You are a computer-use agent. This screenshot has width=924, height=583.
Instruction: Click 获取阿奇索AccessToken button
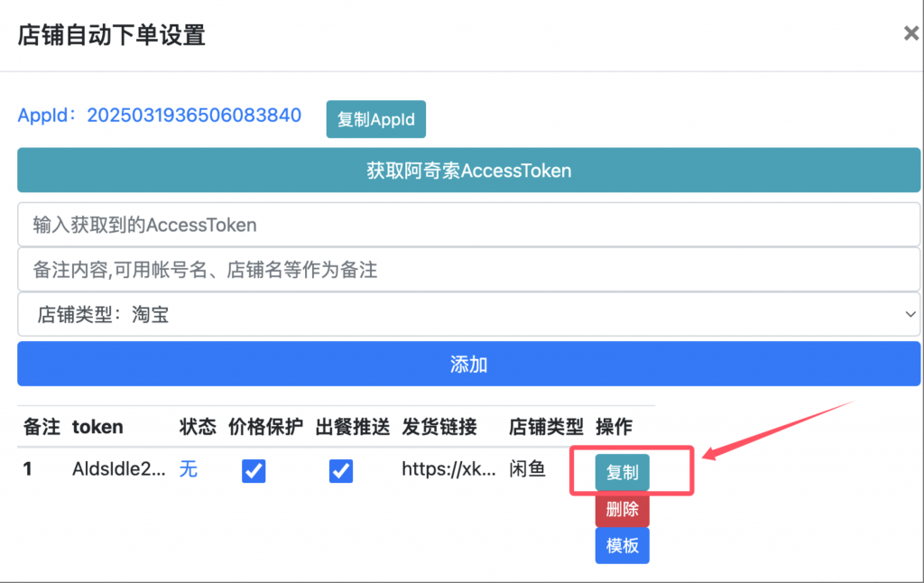[468, 171]
